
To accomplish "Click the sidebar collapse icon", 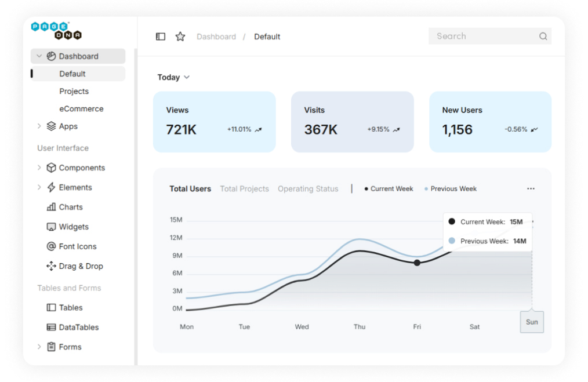I will click(161, 37).
